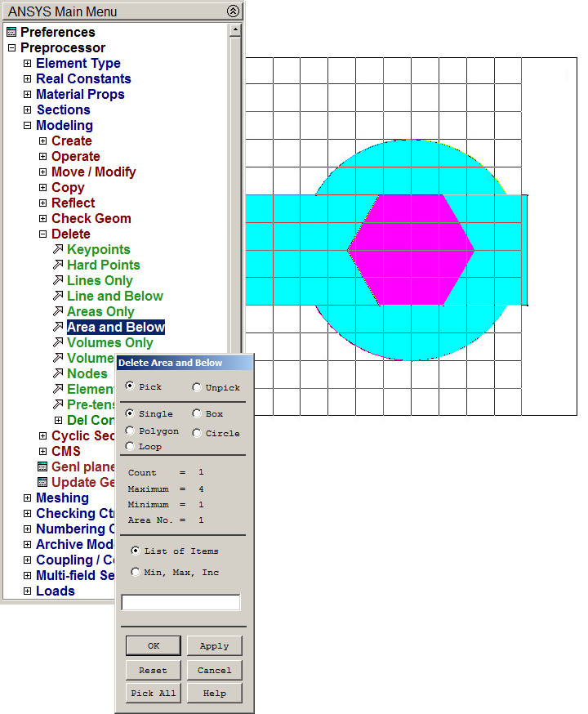The height and width of the screenshot is (714, 588).
Task: Select the Pick radio button
Action: [130, 386]
